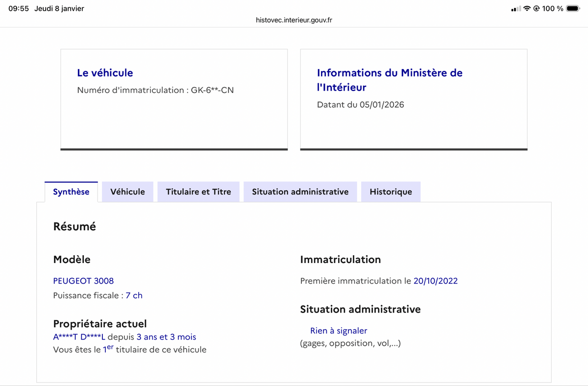Go to the Situation administrative tab
The height and width of the screenshot is (386, 588).
pyautogui.click(x=300, y=192)
